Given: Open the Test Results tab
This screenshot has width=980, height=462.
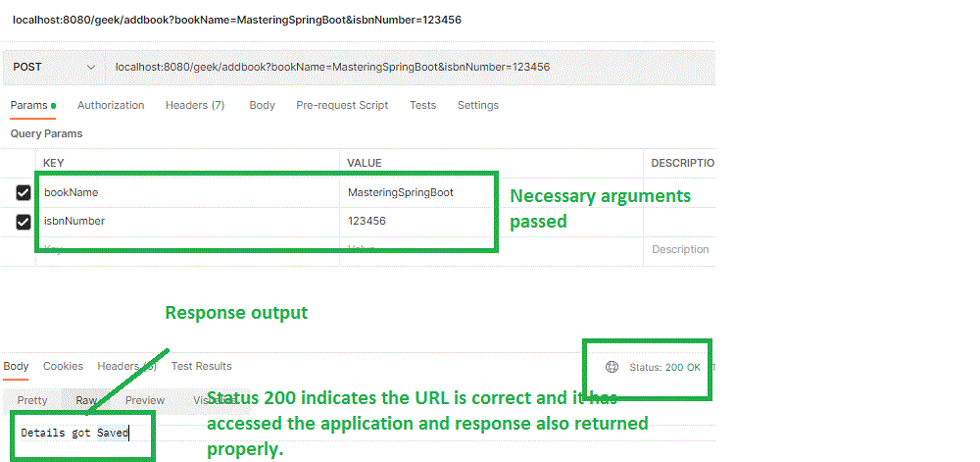Looking at the screenshot, I should (x=201, y=366).
